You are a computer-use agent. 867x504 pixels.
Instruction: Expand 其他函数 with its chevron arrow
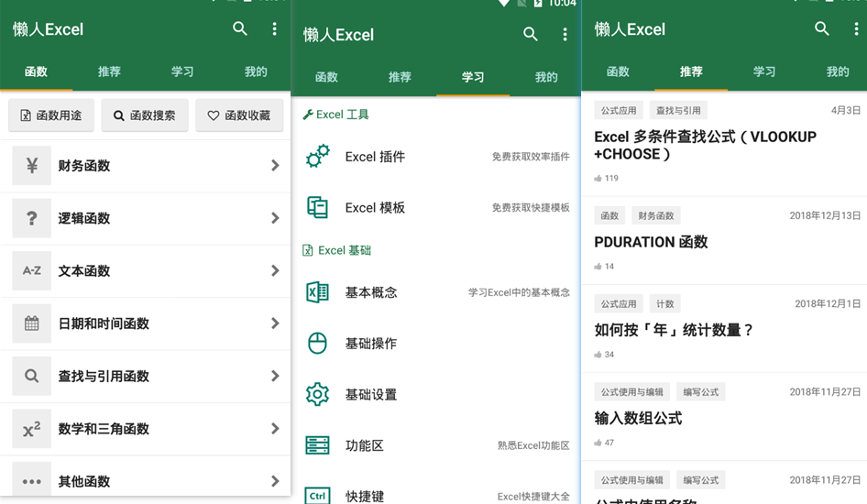click(x=275, y=481)
